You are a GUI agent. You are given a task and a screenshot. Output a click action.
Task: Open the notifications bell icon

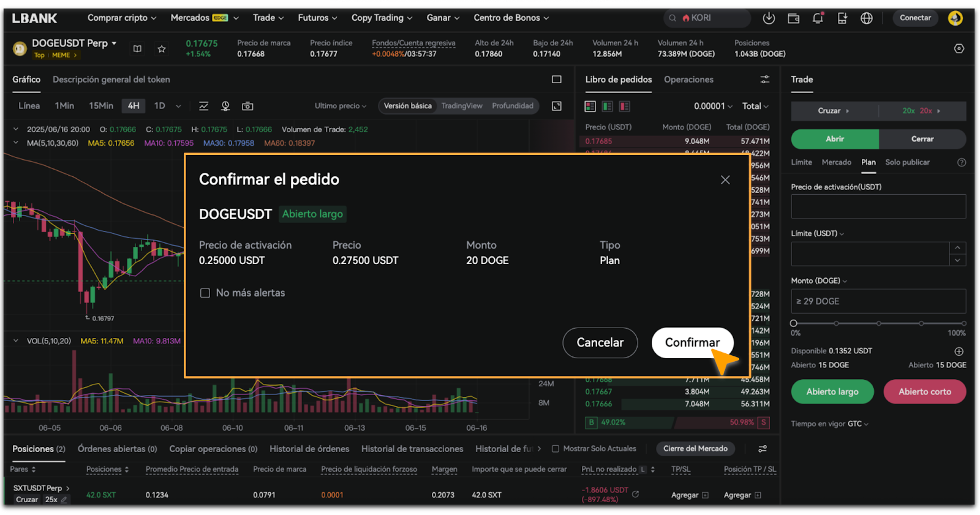click(818, 18)
